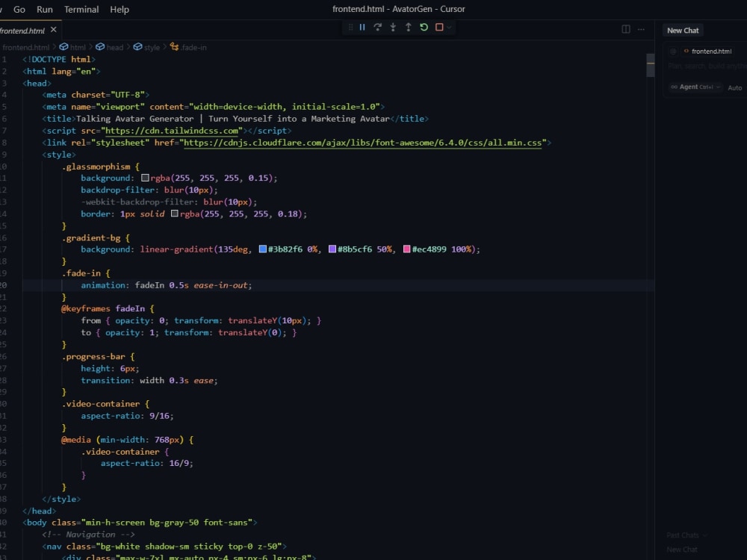Screen dimensions: 747x560
Task: Open the Terminal menu
Action: pyautogui.click(x=81, y=10)
